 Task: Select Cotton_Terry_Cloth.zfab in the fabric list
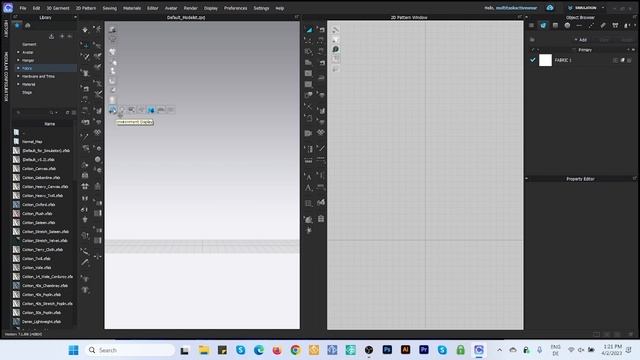tap(42, 249)
